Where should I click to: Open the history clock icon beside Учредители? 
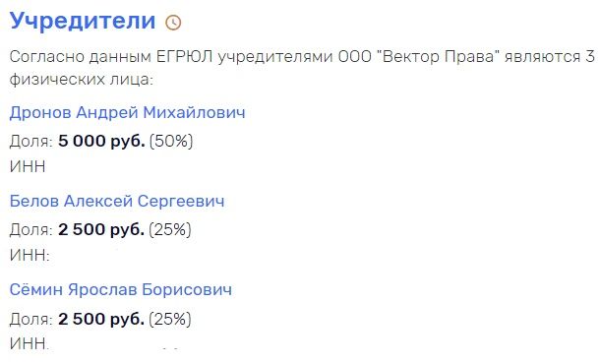[173, 23]
